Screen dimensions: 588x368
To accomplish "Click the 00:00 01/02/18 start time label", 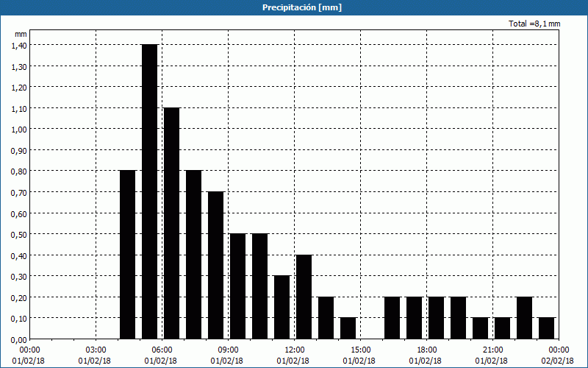I will (28, 355).
